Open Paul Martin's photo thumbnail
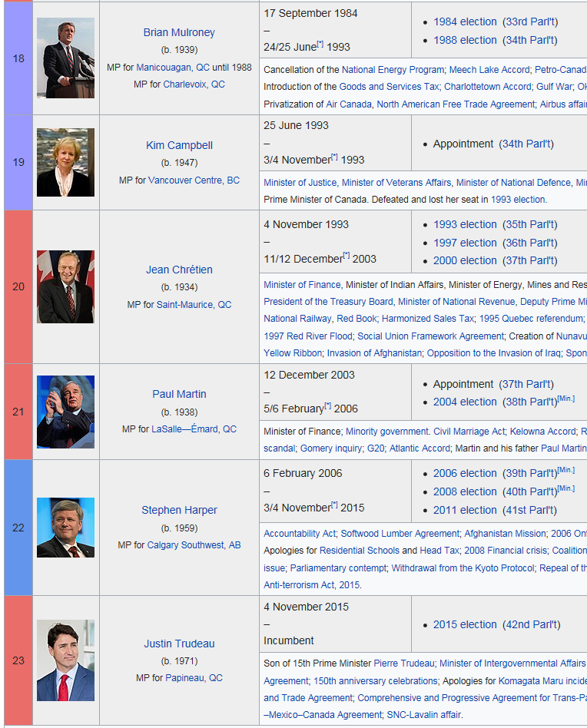 65,412
